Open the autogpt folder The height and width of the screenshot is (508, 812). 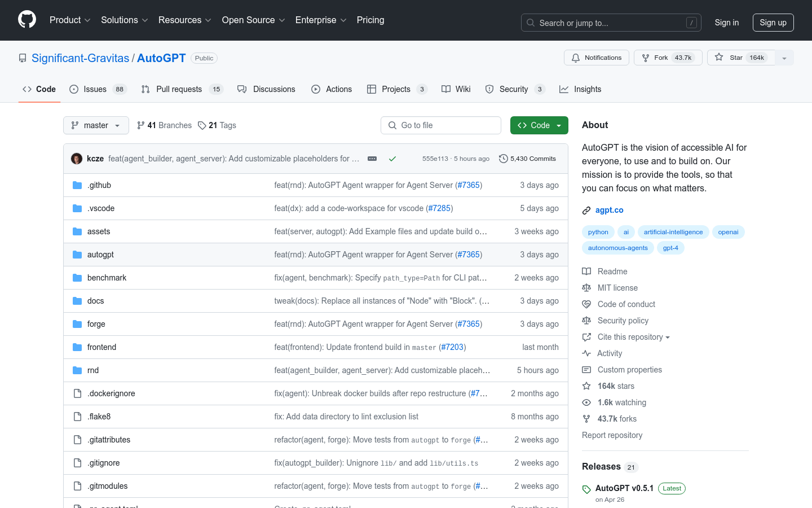tap(100, 255)
